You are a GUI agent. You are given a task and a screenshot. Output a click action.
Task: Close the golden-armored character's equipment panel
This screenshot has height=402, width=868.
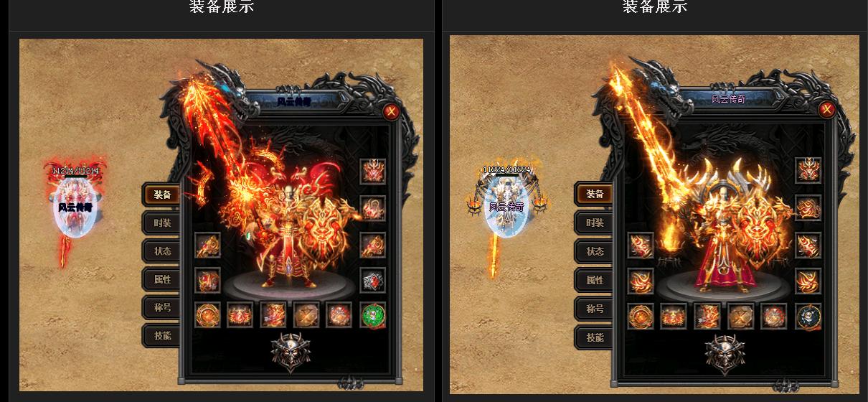click(x=826, y=110)
